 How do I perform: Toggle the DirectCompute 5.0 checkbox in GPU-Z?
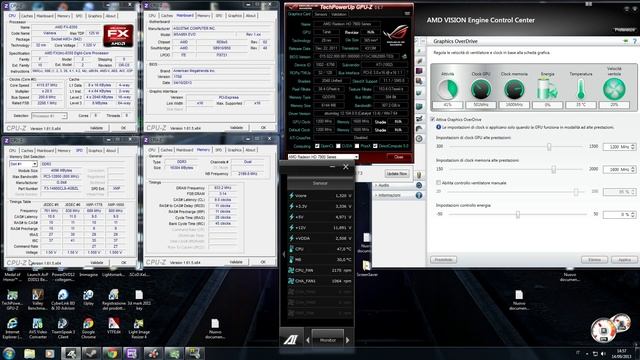coord(375,146)
